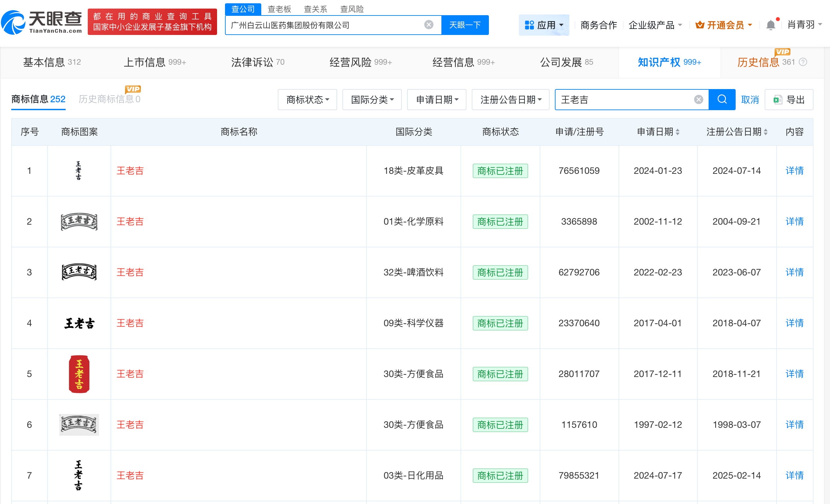Open the notification bell

tap(771, 24)
